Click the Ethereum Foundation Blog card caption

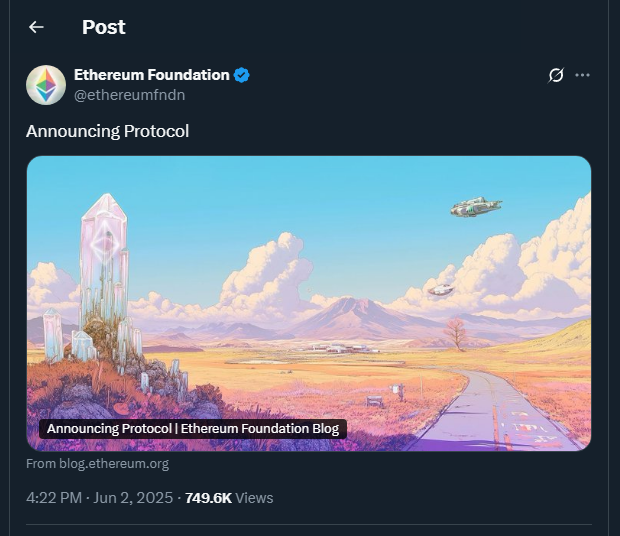tap(193, 429)
